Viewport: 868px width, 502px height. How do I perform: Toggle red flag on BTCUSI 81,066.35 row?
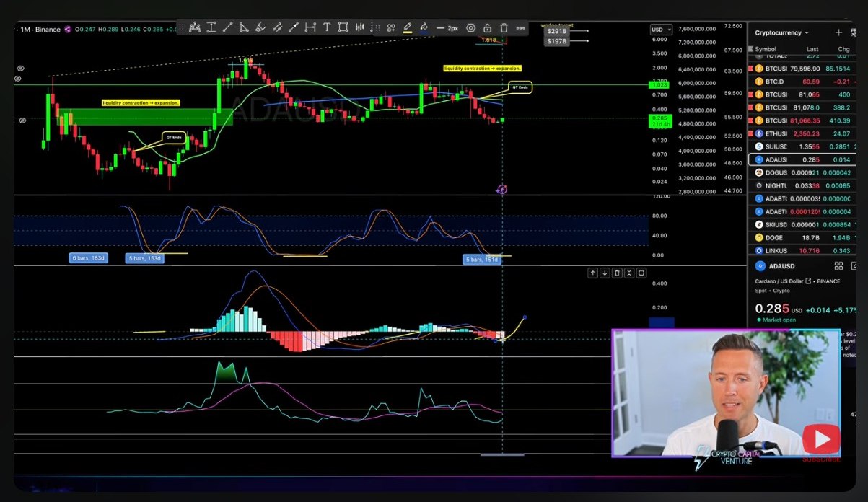pyautogui.click(x=751, y=120)
